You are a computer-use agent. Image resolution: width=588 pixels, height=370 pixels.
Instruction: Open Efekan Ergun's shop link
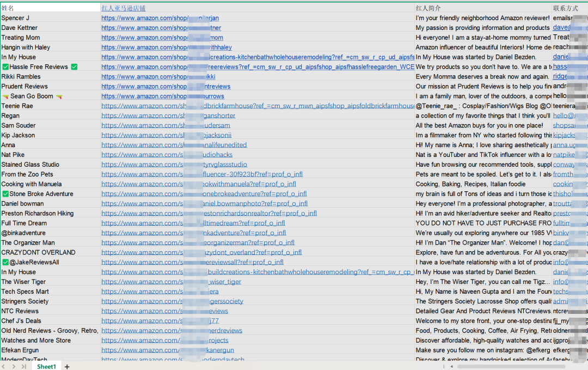click(x=168, y=350)
